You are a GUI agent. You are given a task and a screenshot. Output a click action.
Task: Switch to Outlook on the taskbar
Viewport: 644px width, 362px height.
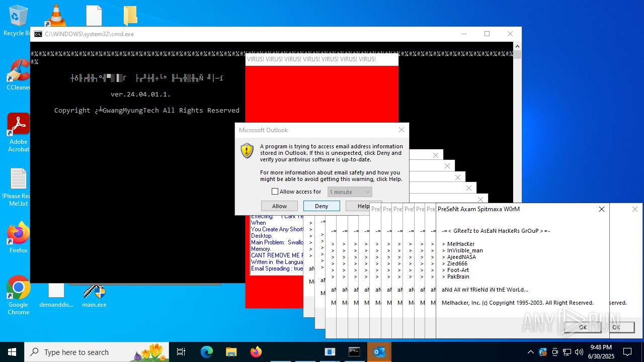379,352
